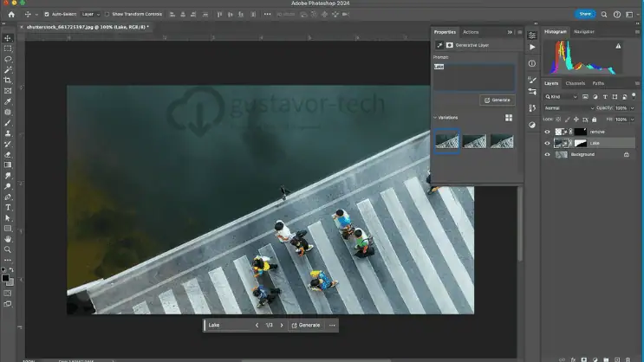Select the Eraser tool

point(8,155)
